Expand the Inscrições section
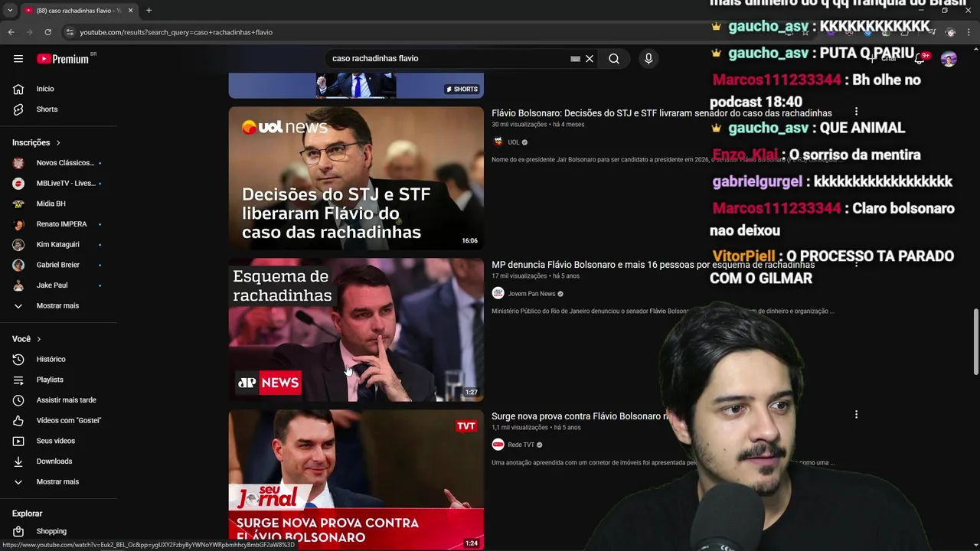This screenshot has height=551, width=980. (x=37, y=142)
